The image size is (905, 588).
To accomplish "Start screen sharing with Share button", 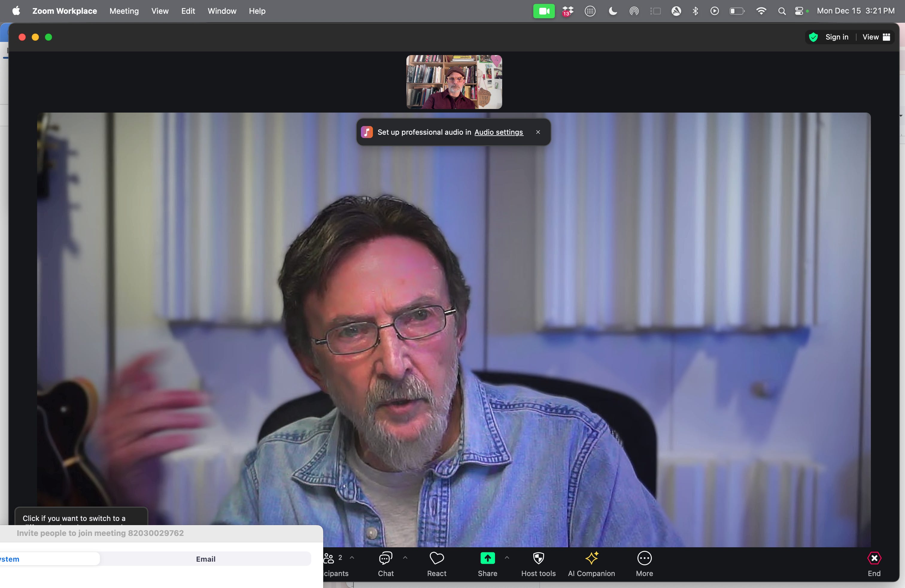I will 488,564.
